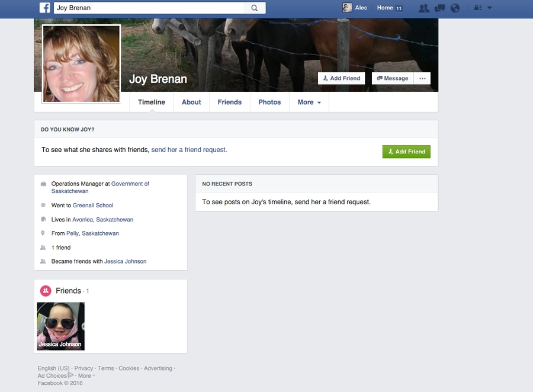The image size is (533, 392).
Task: Click the three-dot more actions button
Action: (422, 78)
